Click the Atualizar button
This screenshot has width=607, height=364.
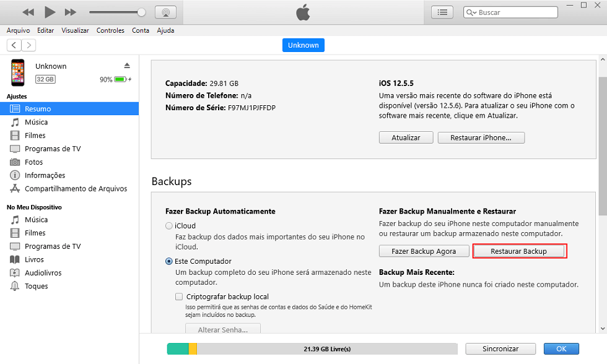pos(406,137)
